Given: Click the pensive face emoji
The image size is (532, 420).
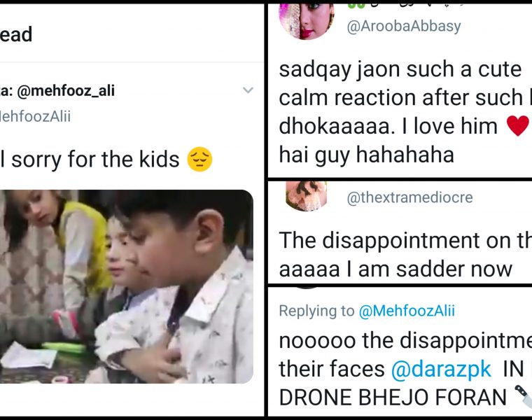Looking at the screenshot, I should pyautogui.click(x=199, y=160).
